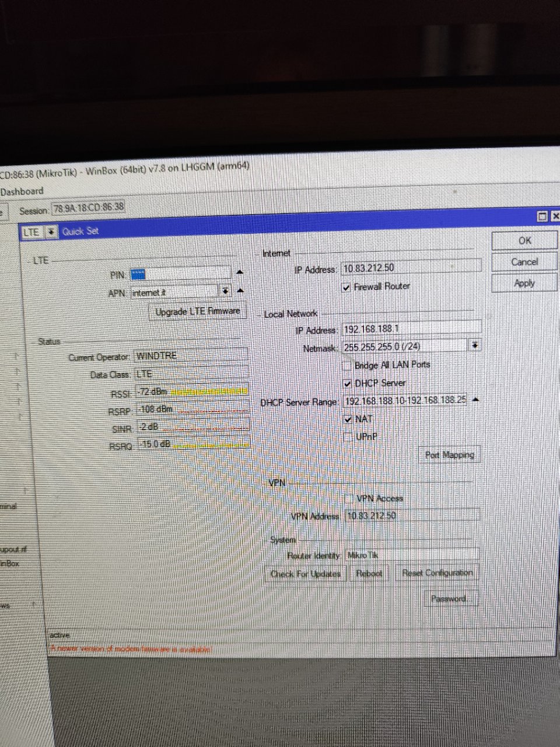Click Check For Updates
Screen dimensions: 560x747
[306, 574]
